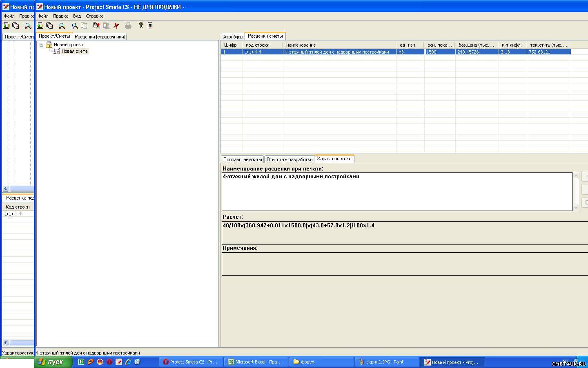The width and height of the screenshot is (588, 368).
Task: Click the copy documents icon in the background window
Action: (x=16, y=26)
